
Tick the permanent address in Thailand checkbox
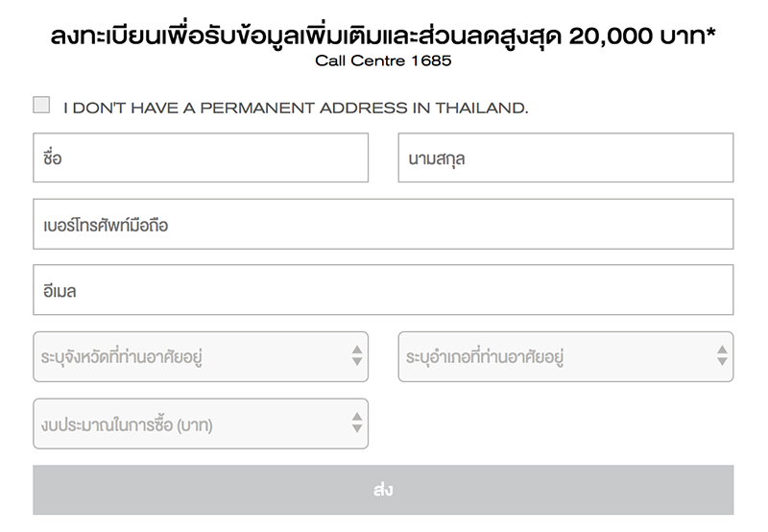(x=41, y=106)
